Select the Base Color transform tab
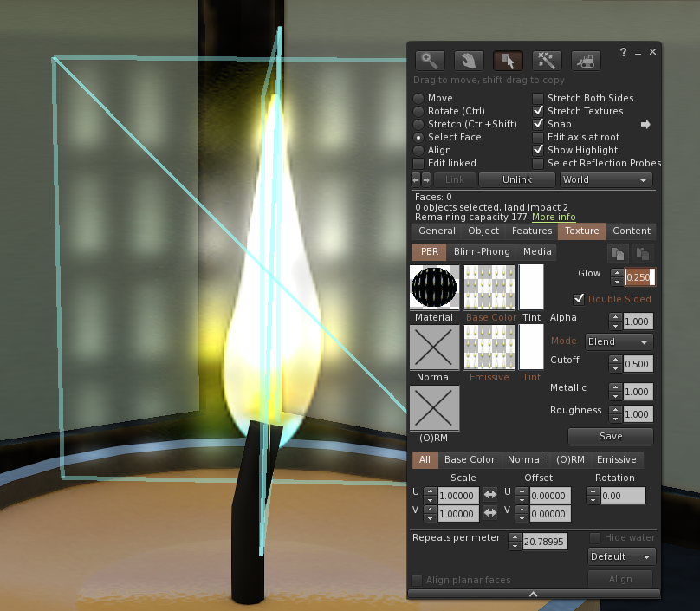 point(470,460)
